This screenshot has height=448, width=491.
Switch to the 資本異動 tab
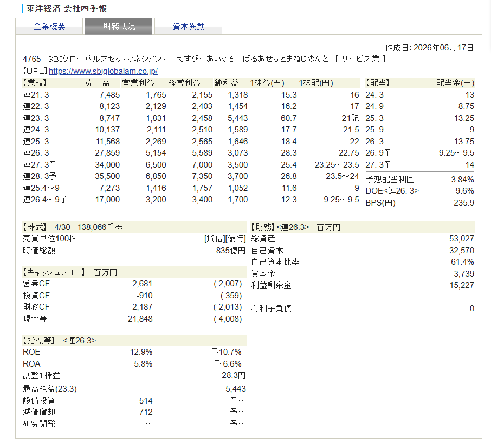tap(189, 27)
